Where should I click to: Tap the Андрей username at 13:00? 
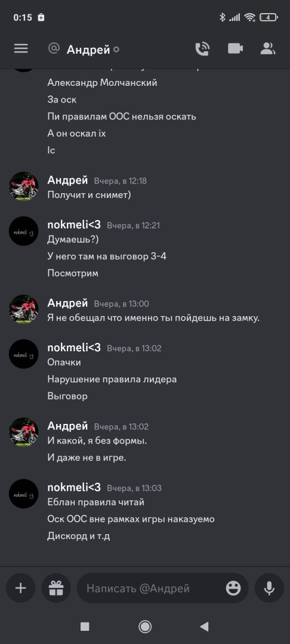click(68, 303)
